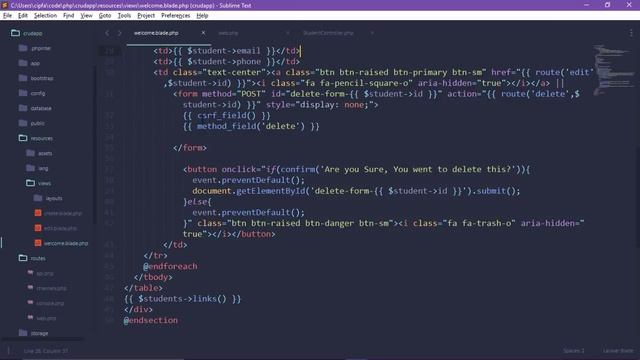This screenshot has height=360, width=640.
Task: Open create.blade.php in the sidebar
Action: click(63, 213)
